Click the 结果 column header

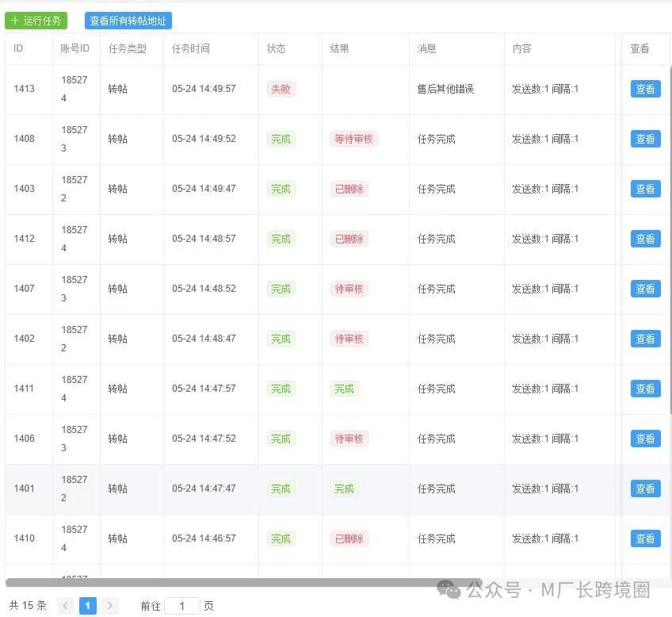pos(340,48)
